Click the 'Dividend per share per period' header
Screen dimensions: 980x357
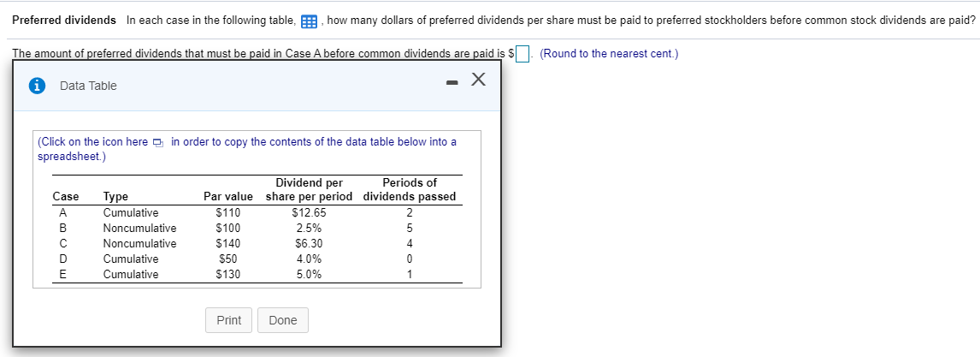(309, 190)
